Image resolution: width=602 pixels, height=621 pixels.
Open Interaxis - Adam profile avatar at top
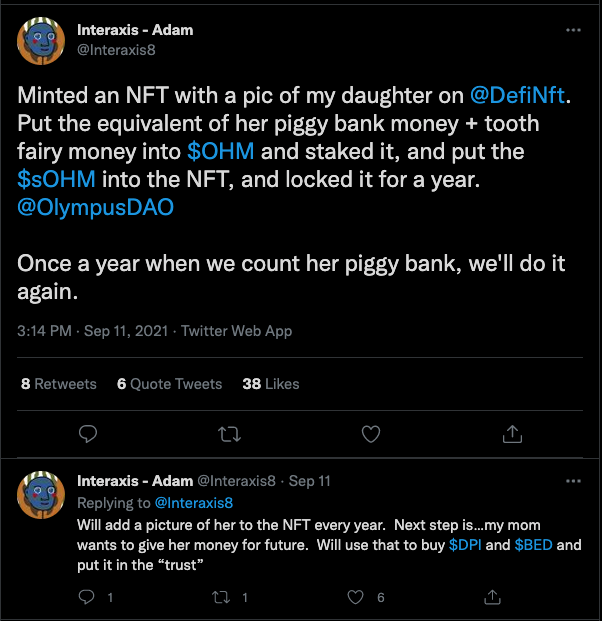41,41
